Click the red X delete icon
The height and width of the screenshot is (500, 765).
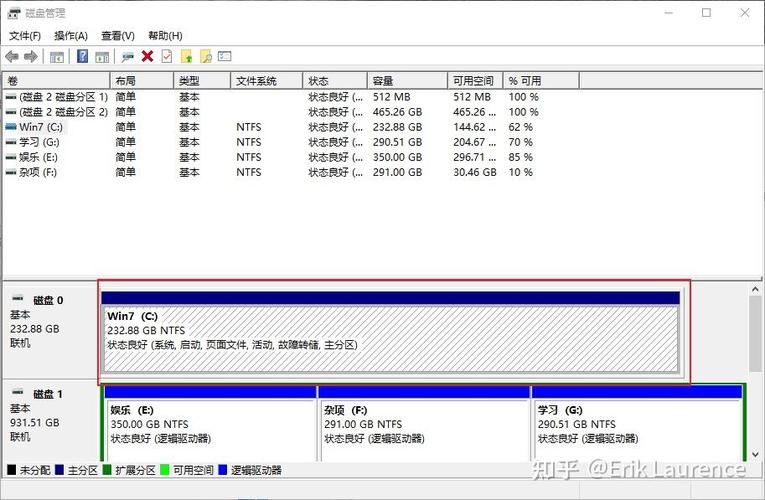(147, 56)
